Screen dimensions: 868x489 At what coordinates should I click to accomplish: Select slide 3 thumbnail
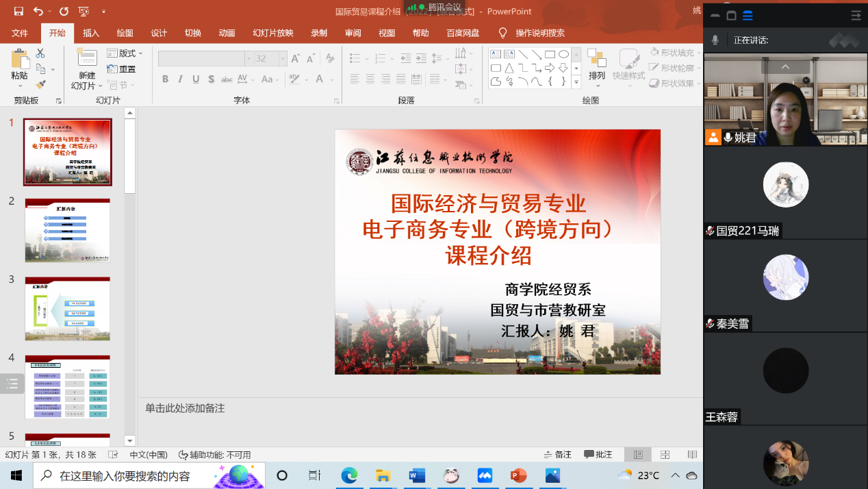click(x=67, y=308)
